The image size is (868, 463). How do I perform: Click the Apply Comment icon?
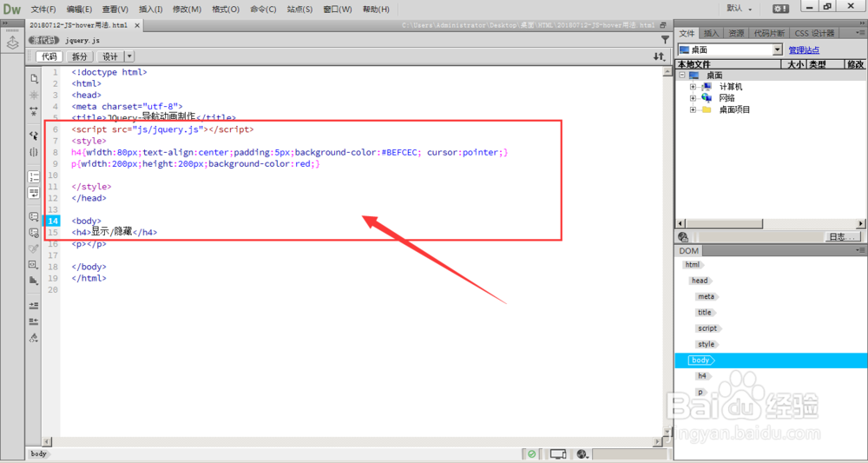tap(34, 216)
